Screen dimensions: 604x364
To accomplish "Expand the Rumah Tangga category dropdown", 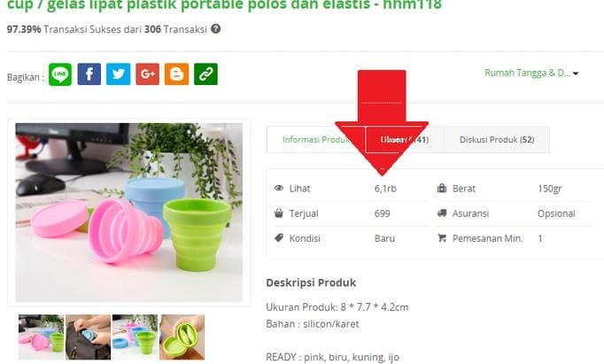I will (x=531, y=73).
